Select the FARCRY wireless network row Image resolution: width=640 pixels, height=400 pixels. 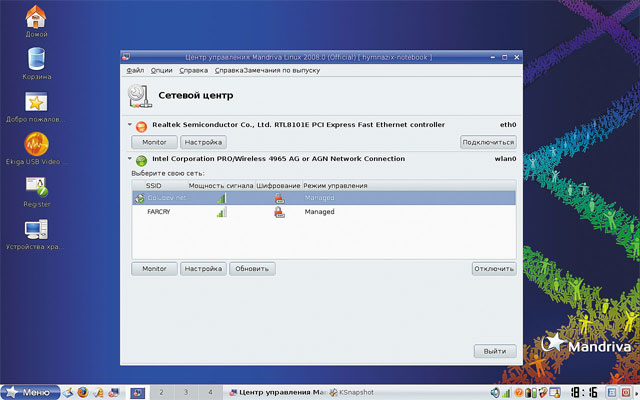(x=324, y=212)
